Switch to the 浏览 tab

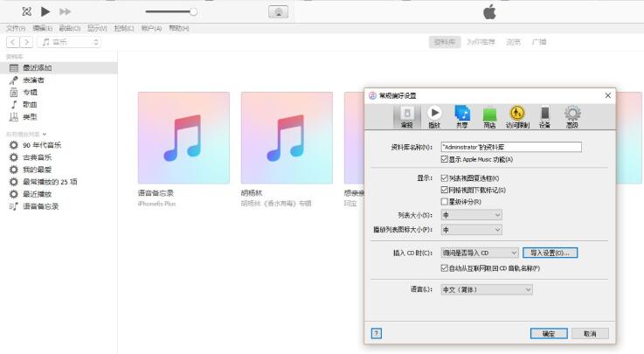click(x=514, y=42)
